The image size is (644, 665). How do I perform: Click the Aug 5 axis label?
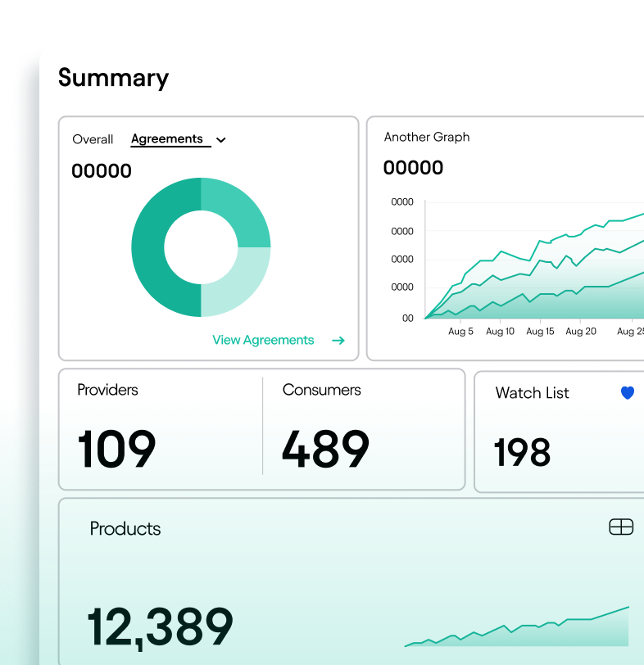[x=460, y=331]
